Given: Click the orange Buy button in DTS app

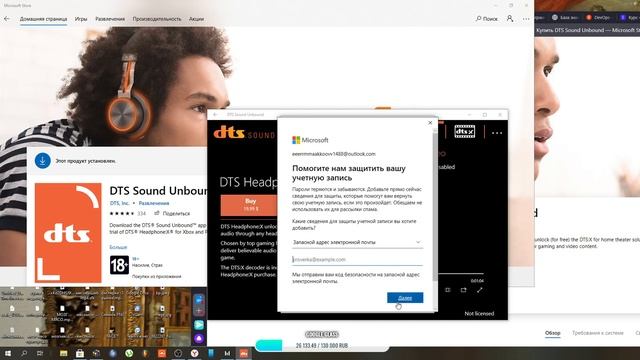Looking at the screenshot, I should pos(250,204).
